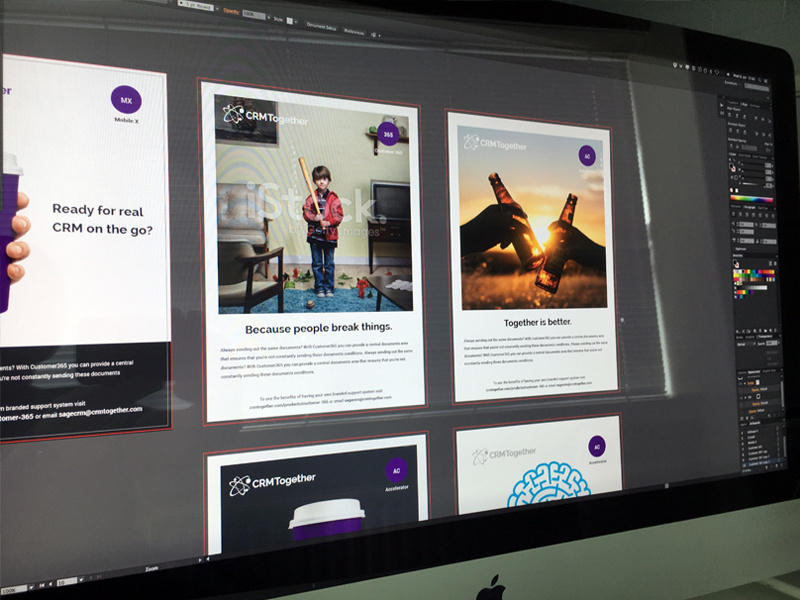This screenshot has width=800, height=600.
Task: Click the New Artboard icon in the Artboards panel
Action: (x=776, y=466)
